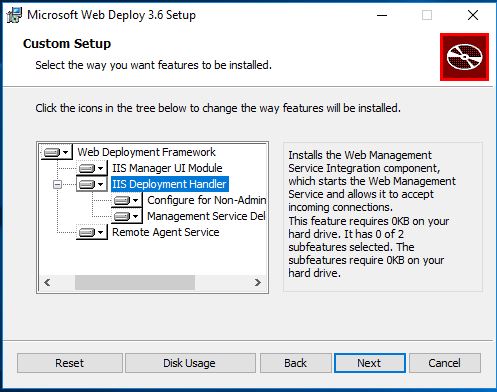The width and height of the screenshot is (497, 392).
Task: Open the Disk Usage dialog
Action: click(x=190, y=363)
